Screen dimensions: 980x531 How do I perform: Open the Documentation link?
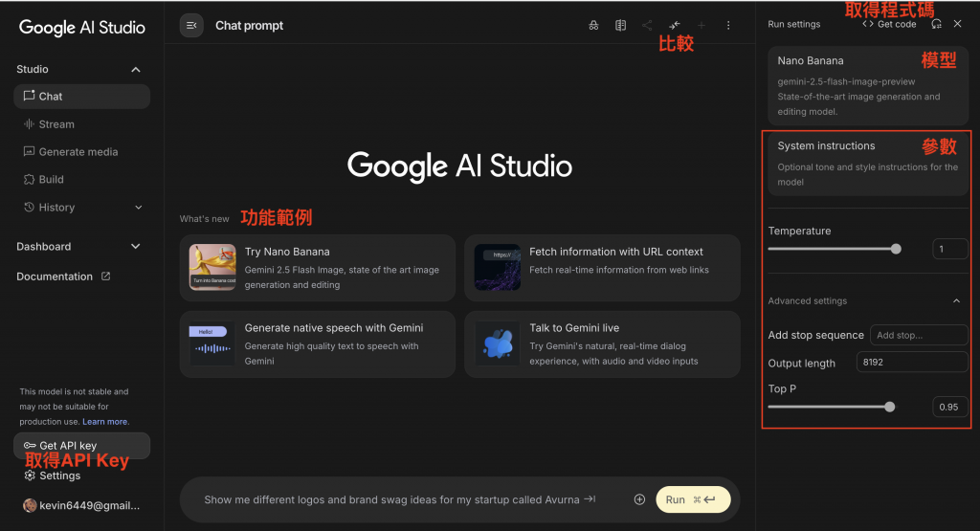63,277
